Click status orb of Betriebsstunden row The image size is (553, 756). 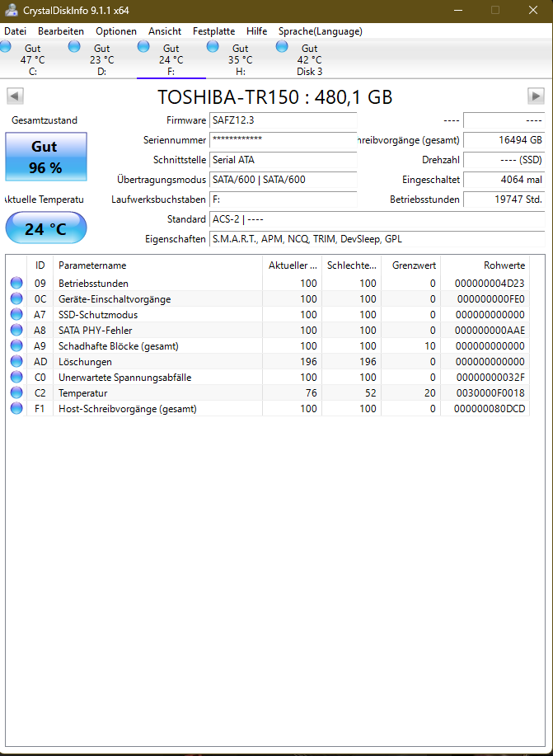(16, 283)
